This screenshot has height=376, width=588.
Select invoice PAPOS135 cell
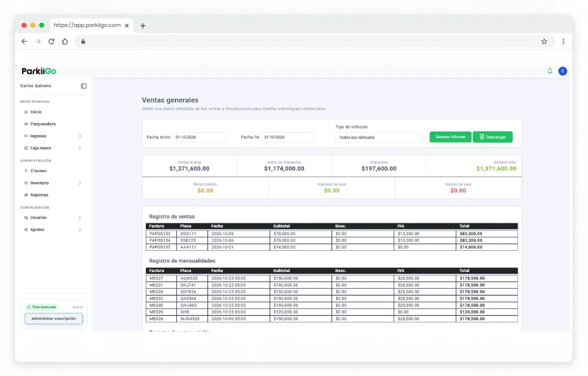coord(161,247)
